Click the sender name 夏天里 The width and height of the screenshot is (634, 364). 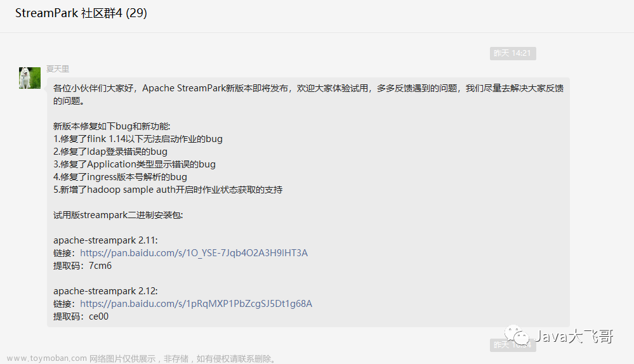[x=57, y=69]
